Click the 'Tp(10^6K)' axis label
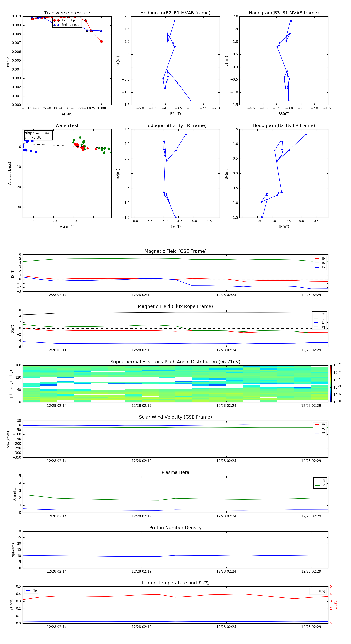Image resolution: width=351 pixels, height=644 pixels. (x=11, y=605)
